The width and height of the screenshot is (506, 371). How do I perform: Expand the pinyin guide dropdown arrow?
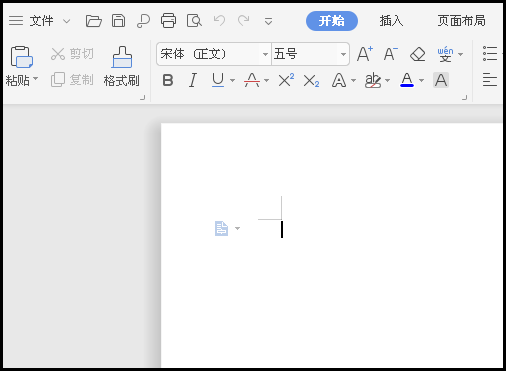pos(461,54)
